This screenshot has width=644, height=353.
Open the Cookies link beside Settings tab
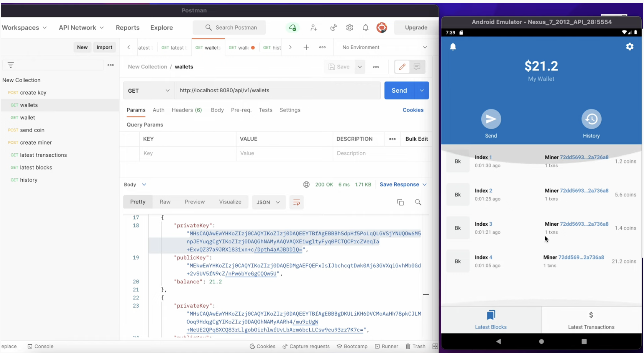[x=413, y=110]
